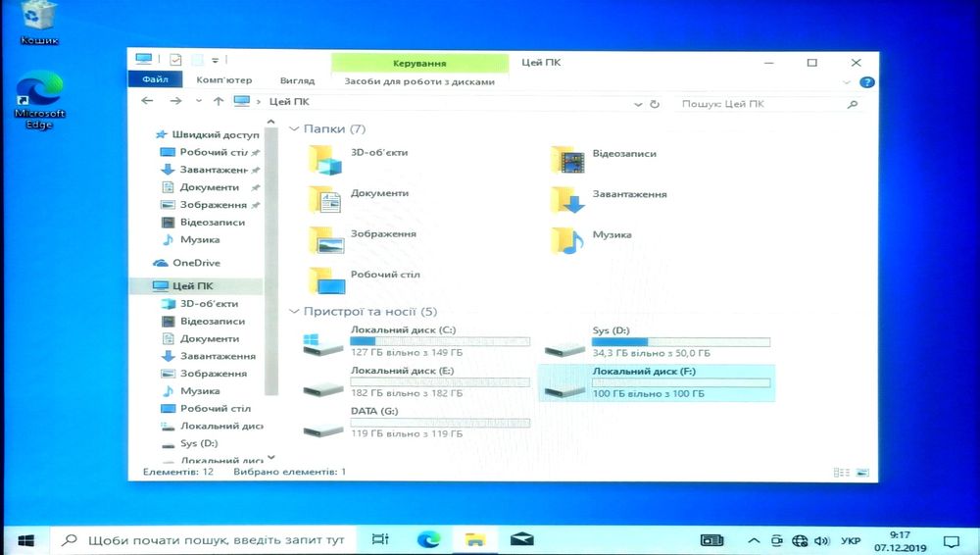Select Sys (D:) drive
980x555 pixels.
657,342
